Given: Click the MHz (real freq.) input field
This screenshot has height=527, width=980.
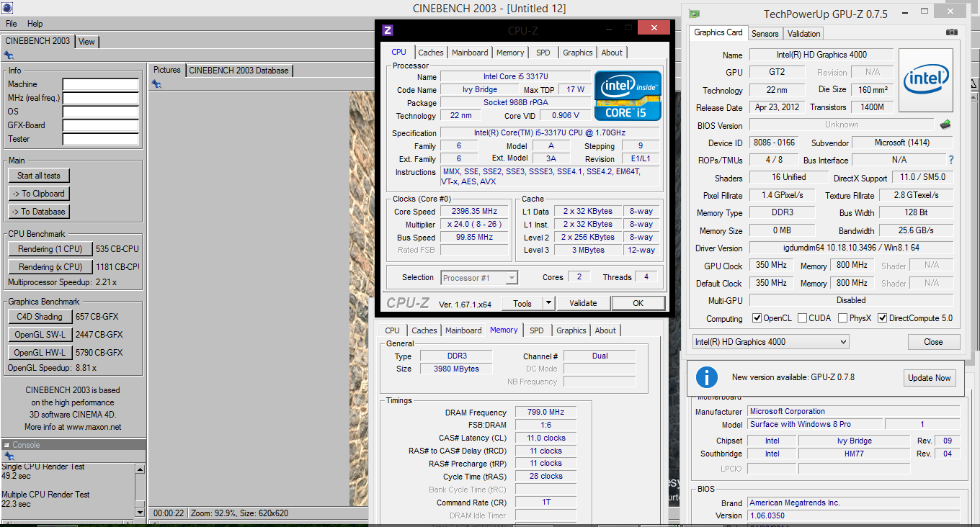Looking at the screenshot, I should click(100, 99).
